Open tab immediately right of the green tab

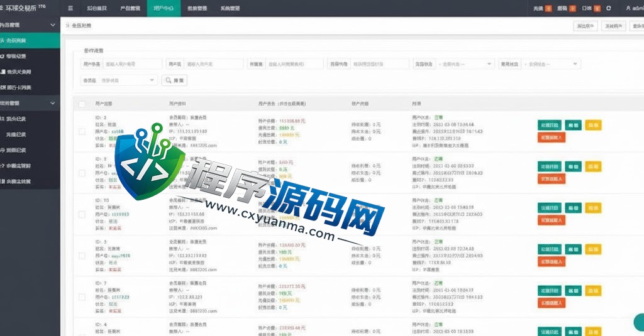[197, 8]
